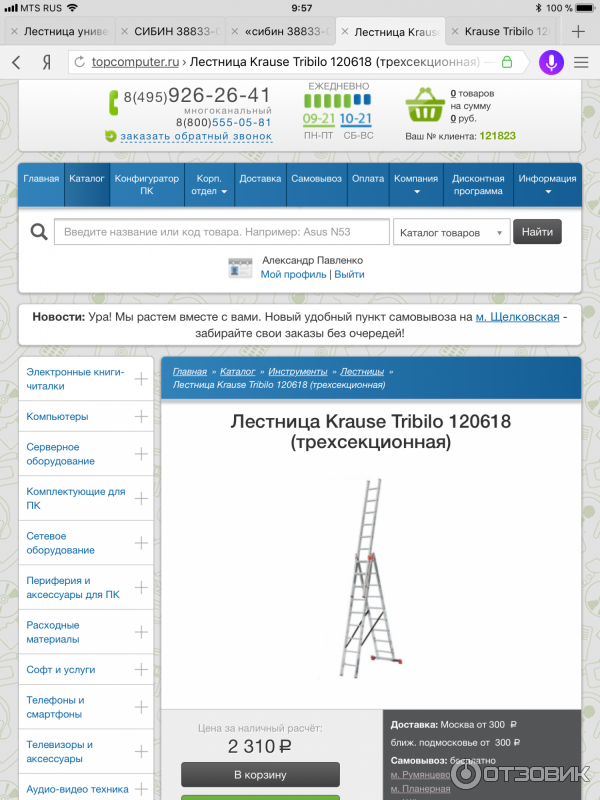Click the product search input field
Screen dimensions: 600x800
pyautogui.click(x=221, y=233)
